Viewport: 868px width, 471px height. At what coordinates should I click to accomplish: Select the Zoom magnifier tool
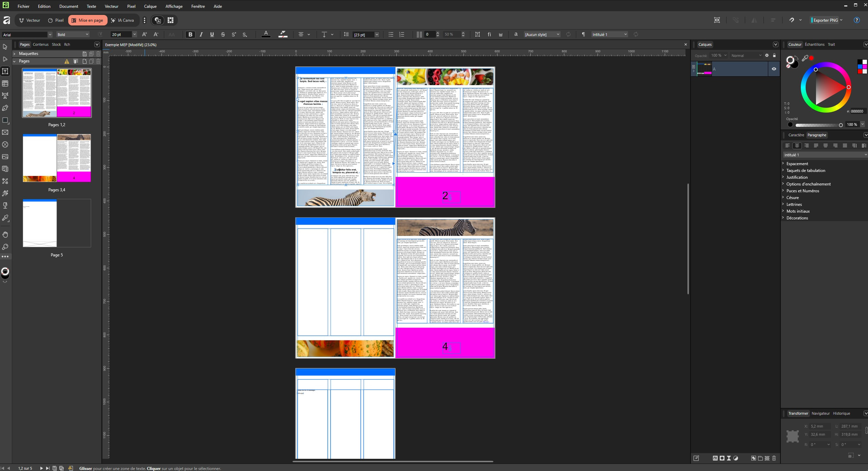click(5, 247)
